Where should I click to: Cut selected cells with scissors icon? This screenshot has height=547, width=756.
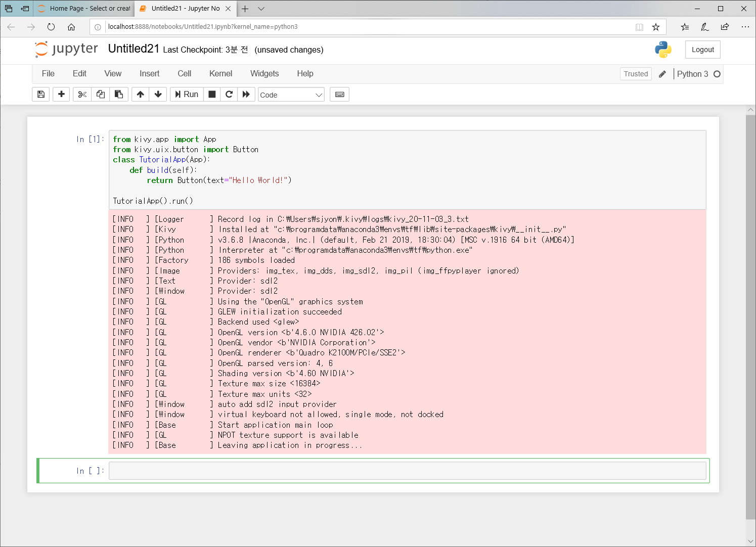(x=82, y=95)
